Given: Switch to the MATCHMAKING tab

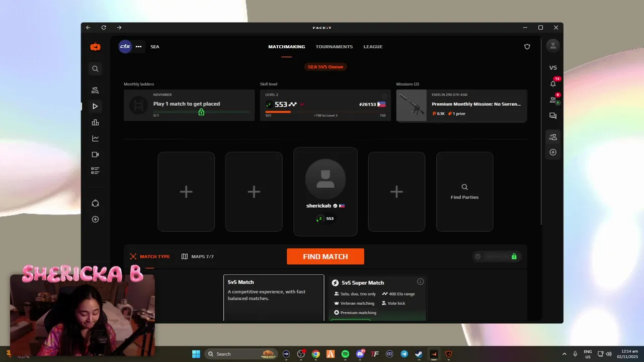Looking at the screenshot, I should click(286, 47).
